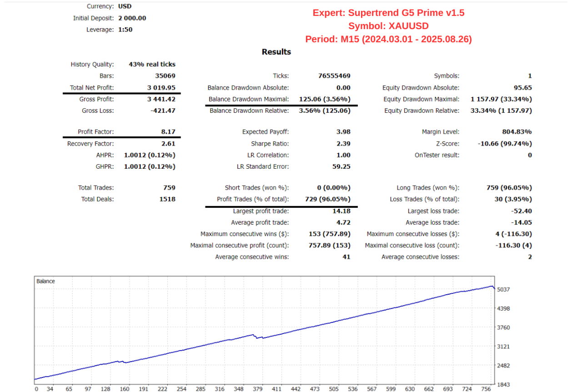Click Loss Trades value 30 (3.95%)
Viewport: 572px width, 392px height.
coord(513,199)
